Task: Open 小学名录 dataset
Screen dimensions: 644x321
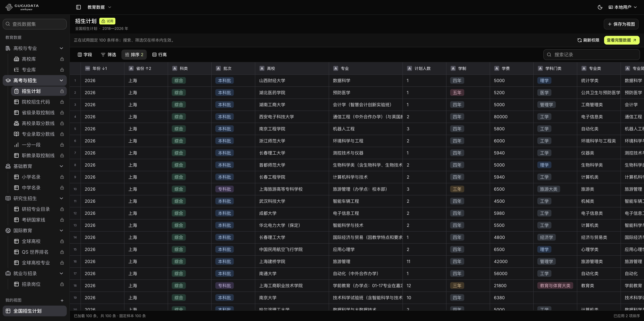Action: (x=39, y=177)
